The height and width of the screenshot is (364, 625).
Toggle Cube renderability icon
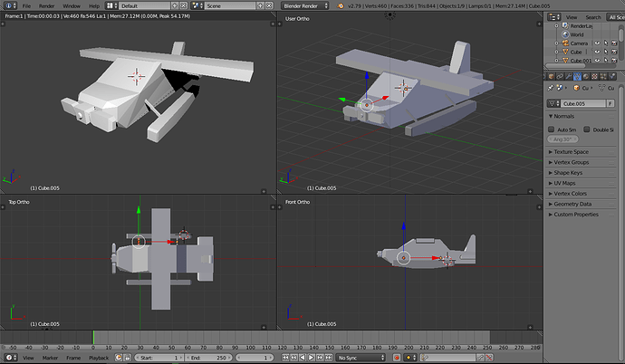pyautogui.click(x=614, y=53)
